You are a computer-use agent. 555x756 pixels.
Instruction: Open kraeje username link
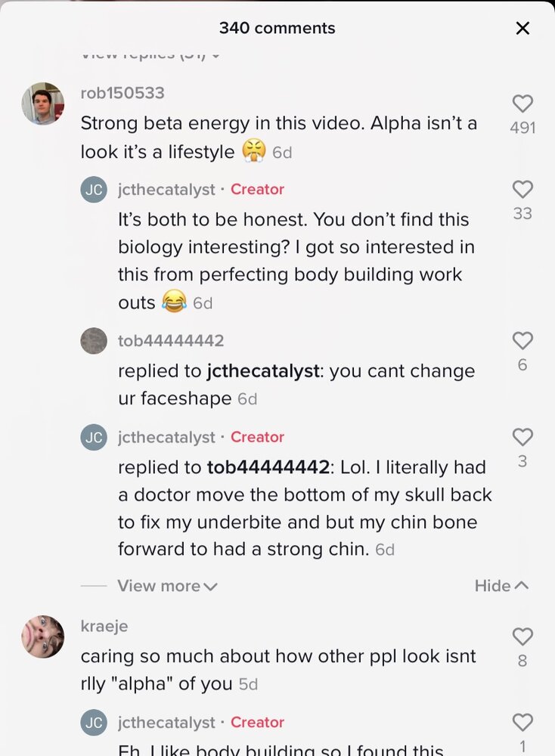[104, 627]
